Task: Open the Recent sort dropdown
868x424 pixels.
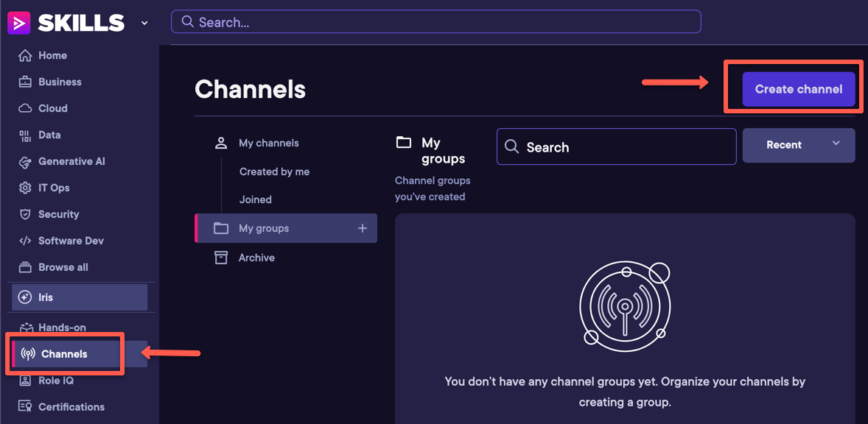Action: 799,145
